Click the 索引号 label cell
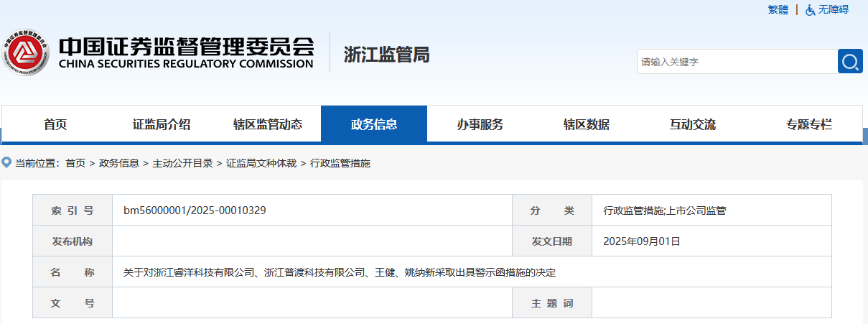The image size is (868, 324). (x=73, y=210)
